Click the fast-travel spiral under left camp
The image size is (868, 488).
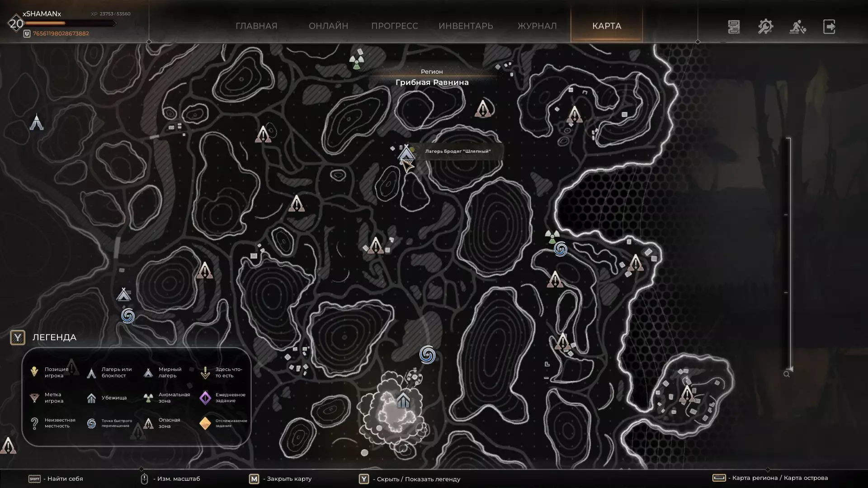tap(128, 316)
